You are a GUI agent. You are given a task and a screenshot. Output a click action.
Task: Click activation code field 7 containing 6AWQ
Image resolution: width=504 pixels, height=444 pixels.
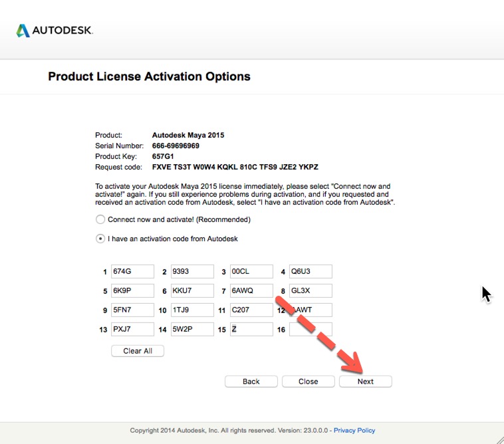251,290
